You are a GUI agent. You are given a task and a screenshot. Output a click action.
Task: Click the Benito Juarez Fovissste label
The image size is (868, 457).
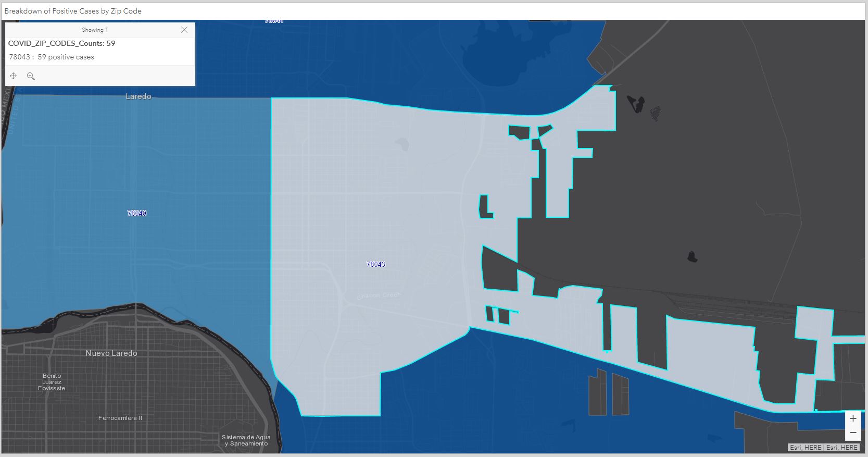tap(52, 382)
